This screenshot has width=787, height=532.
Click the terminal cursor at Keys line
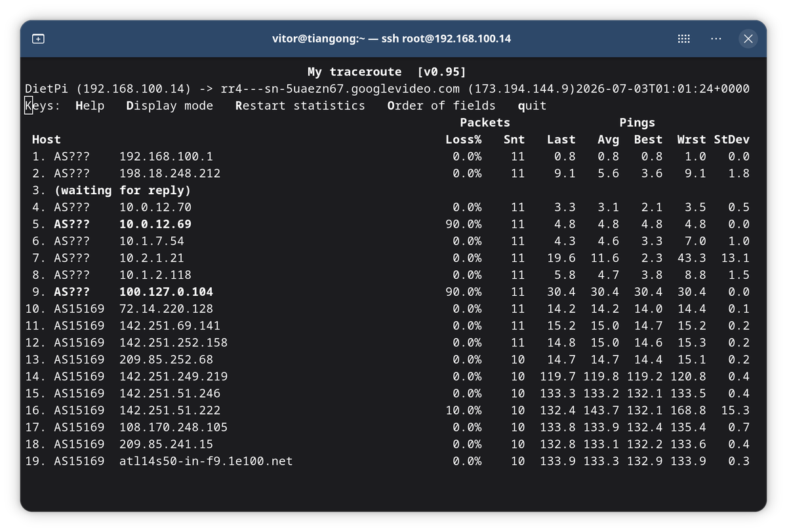click(x=28, y=106)
